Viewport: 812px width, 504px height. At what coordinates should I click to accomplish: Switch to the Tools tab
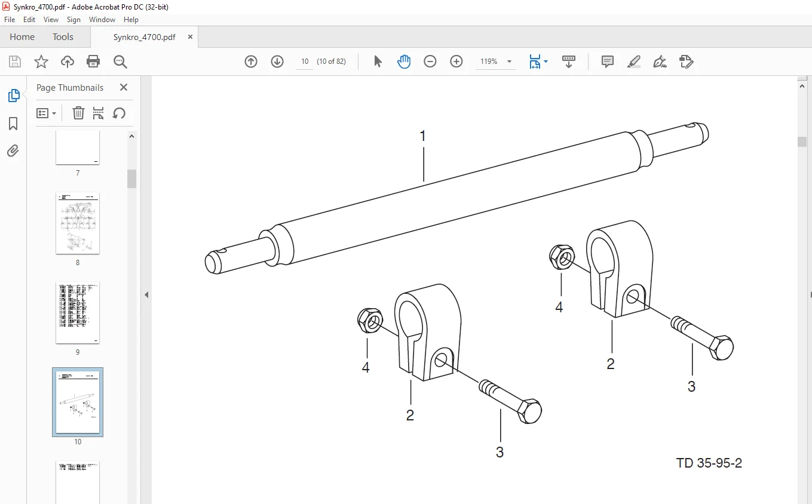tap(63, 37)
